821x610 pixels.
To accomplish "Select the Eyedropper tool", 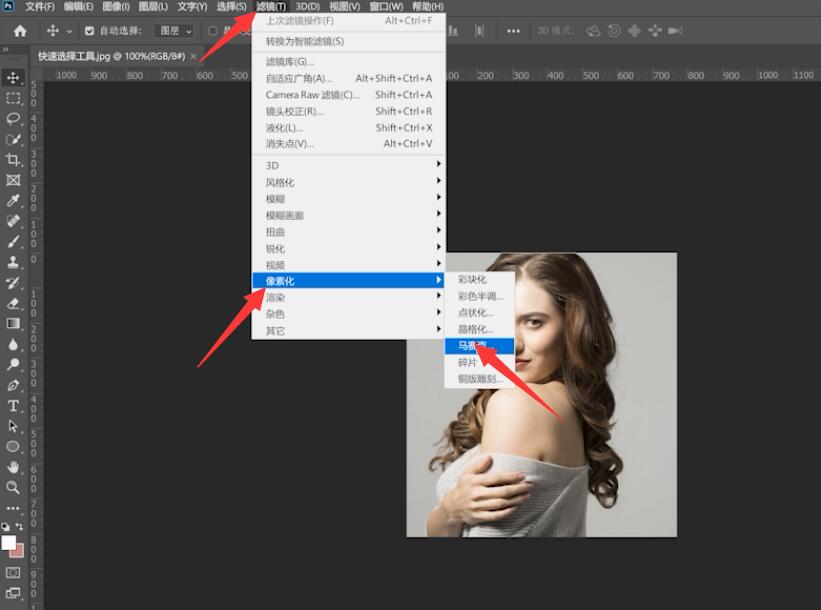I will 13,201.
